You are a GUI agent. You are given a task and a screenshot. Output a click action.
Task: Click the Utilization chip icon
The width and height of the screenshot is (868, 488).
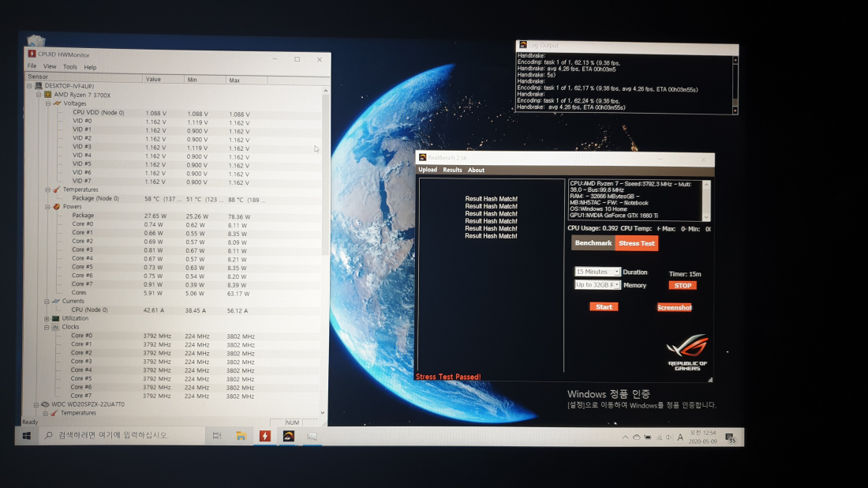click(55, 318)
